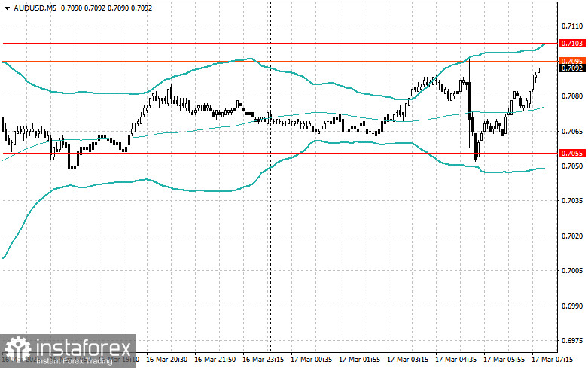
Task: Click the 17 Mar 03:15 time label
Action: [408, 360]
